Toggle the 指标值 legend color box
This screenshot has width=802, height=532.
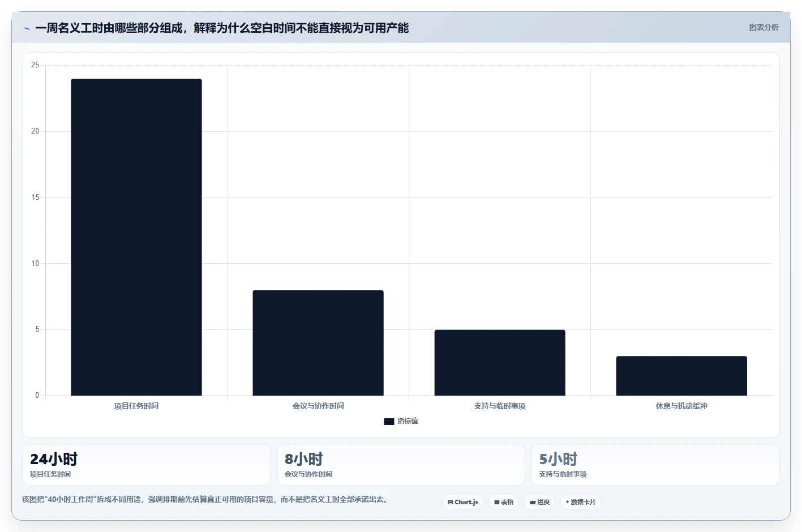point(389,422)
